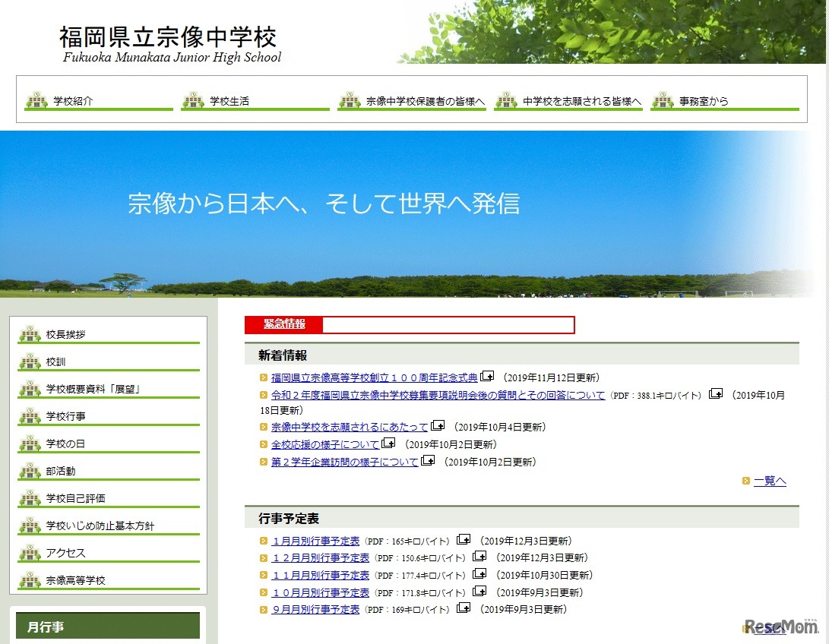The width and height of the screenshot is (829, 644).
Task: Open 第２学年企業訪問の様子について
Action: [343, 461]
